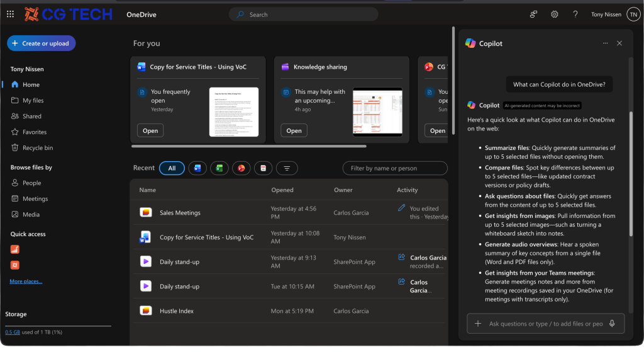This screenshot has width=644, height=352.
Task: Open Copy for Service Titles - Using VoC in list
Action: [x=206, y=237]
